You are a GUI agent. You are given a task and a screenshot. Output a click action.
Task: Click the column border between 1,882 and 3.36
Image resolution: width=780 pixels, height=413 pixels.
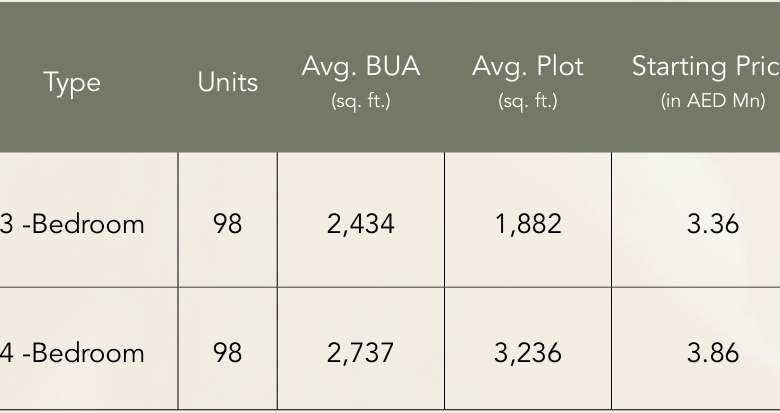click(611, 224)
